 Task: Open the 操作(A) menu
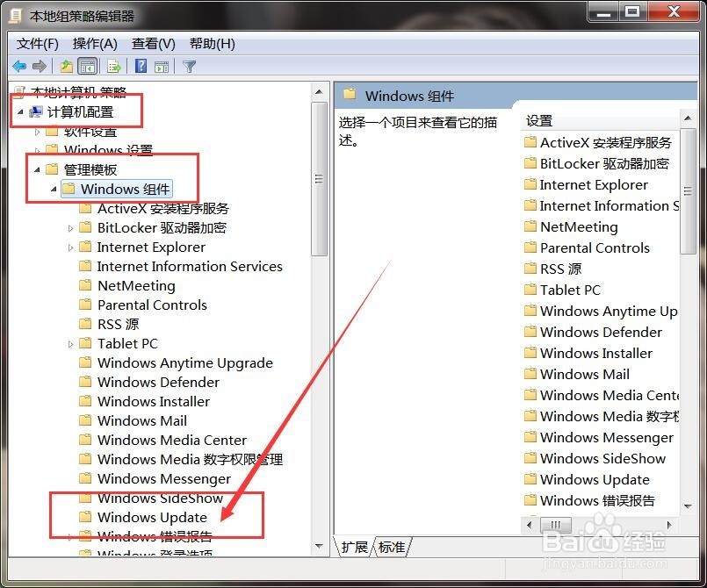click(95, 44)
